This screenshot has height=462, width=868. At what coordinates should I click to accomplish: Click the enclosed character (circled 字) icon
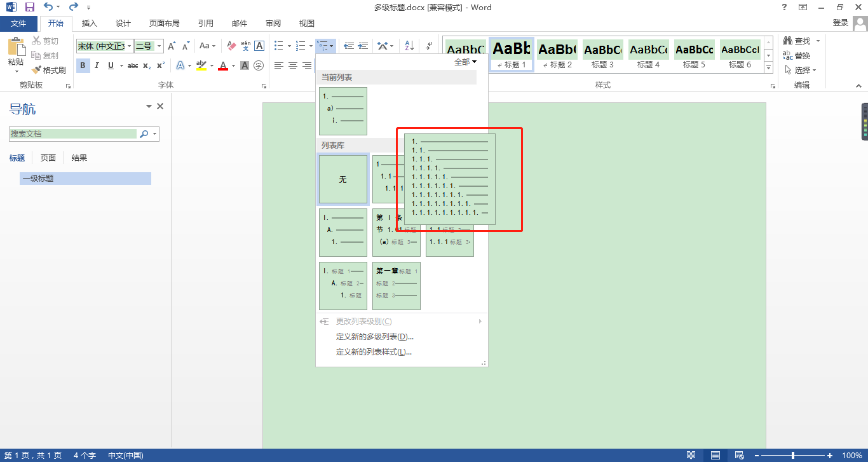[x=259, y=65]
